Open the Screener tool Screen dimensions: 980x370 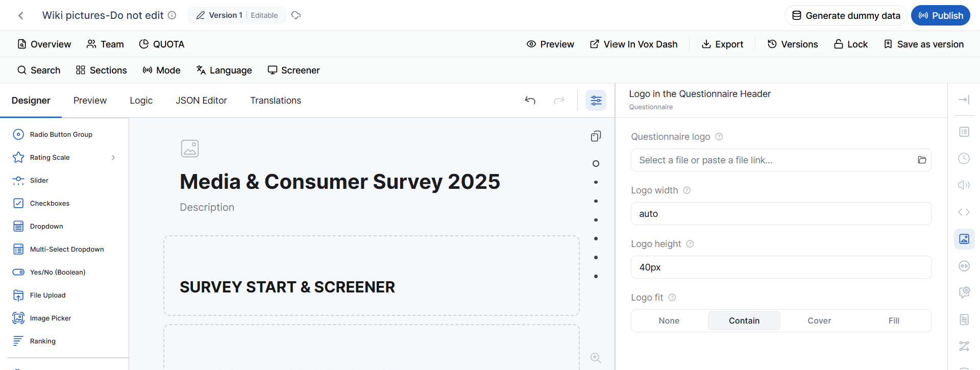(x=294, y=70)
